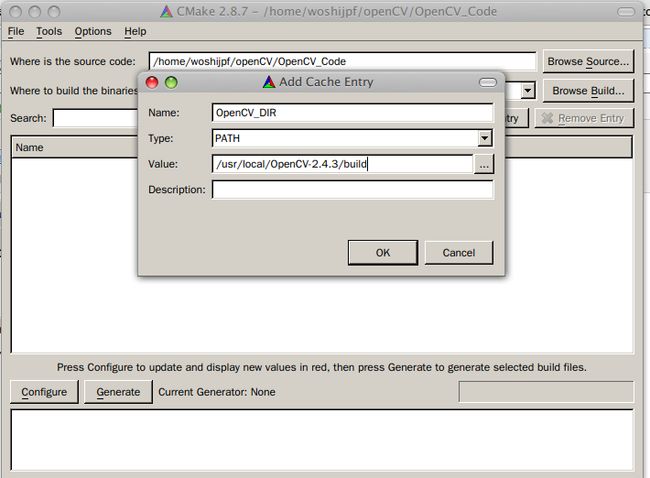Click the Description input field
Image resolution: width=650 pixels, height=478 pixels.
352,190
